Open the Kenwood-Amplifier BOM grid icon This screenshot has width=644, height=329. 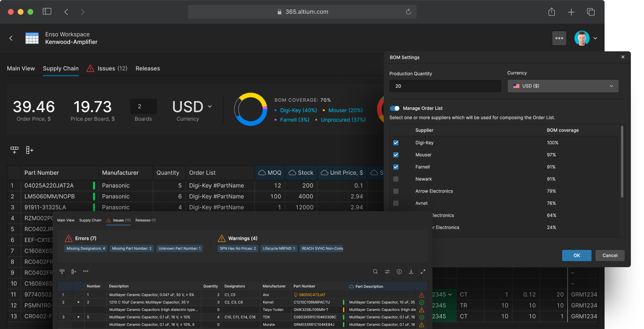[x=32, y=38]
